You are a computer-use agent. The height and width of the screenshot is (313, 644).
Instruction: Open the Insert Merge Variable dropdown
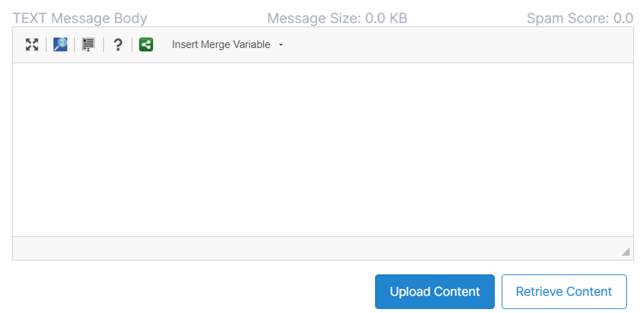pyautogui.click(x=221, y=44)
